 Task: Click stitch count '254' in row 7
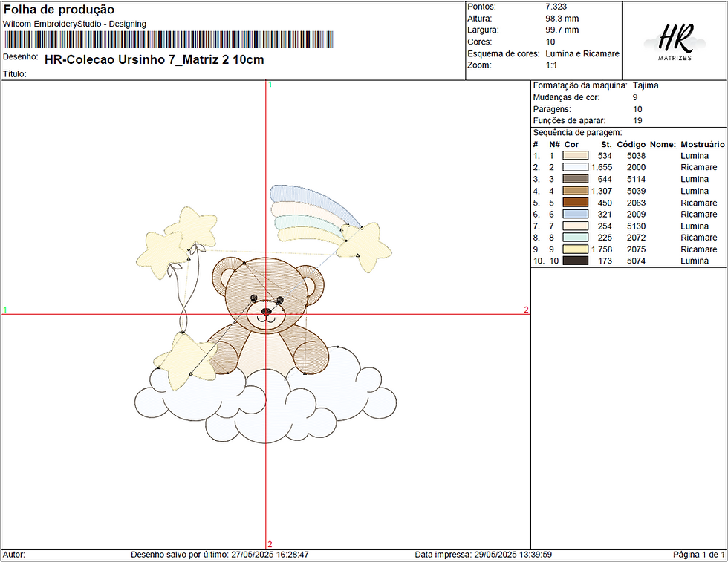coord(605,226)
